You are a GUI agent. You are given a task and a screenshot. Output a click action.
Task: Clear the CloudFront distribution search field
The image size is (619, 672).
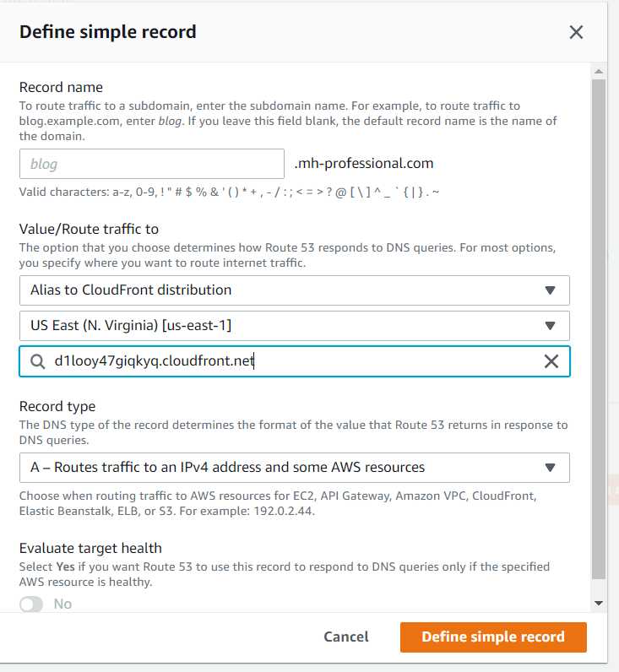tap(551, 361)
